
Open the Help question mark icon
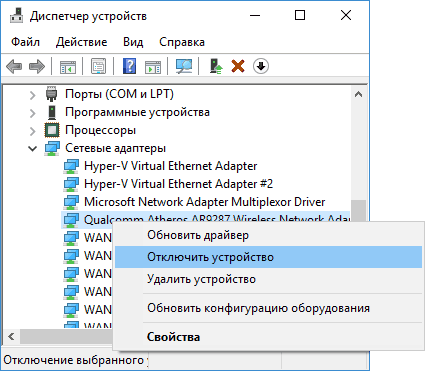pyautogui.click(x=129, y=66)
